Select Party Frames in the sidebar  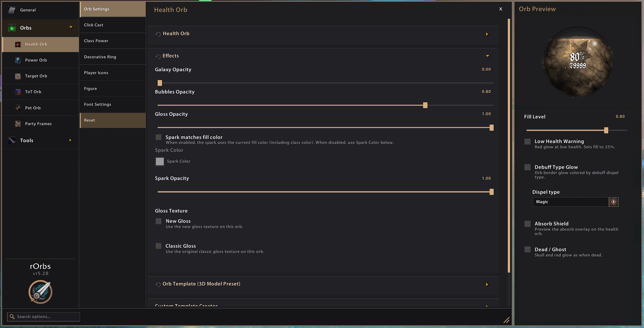click(x=40, y=124)
